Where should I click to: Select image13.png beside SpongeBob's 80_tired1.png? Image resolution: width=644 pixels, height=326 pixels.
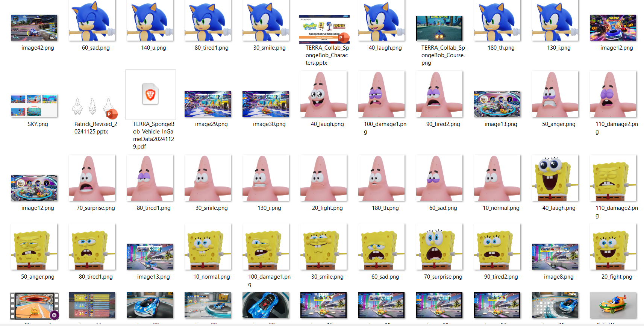[x=150, y=257]
